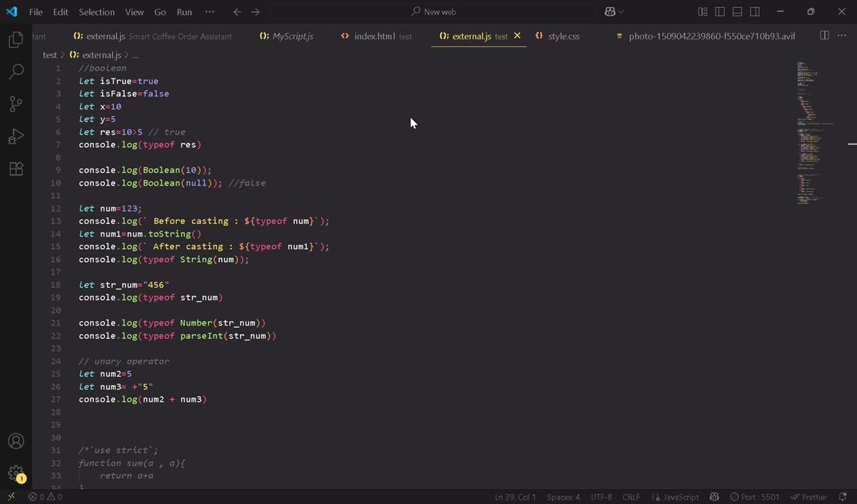The width and height of the screenshot is (857, 504).
Task: Click Live Server 'Port : 5501'
Action: pyautogui.click(x=754, y=497)
